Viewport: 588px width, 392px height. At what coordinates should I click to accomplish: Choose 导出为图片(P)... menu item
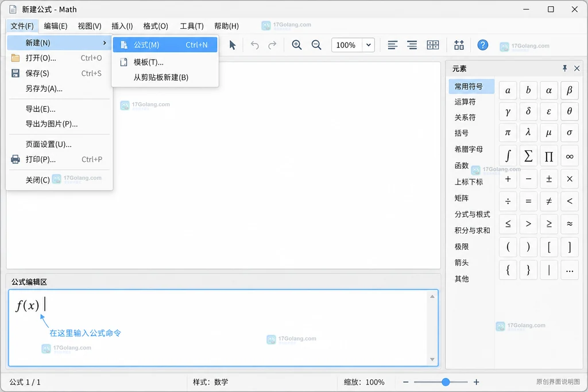pyautogui.click(x=59, y=124)
